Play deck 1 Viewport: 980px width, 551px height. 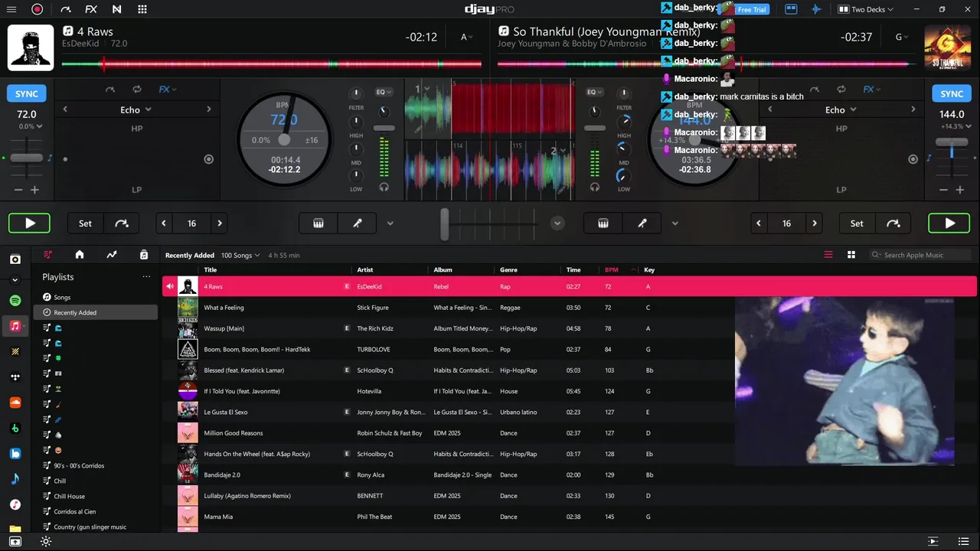(x=30, y=223)
